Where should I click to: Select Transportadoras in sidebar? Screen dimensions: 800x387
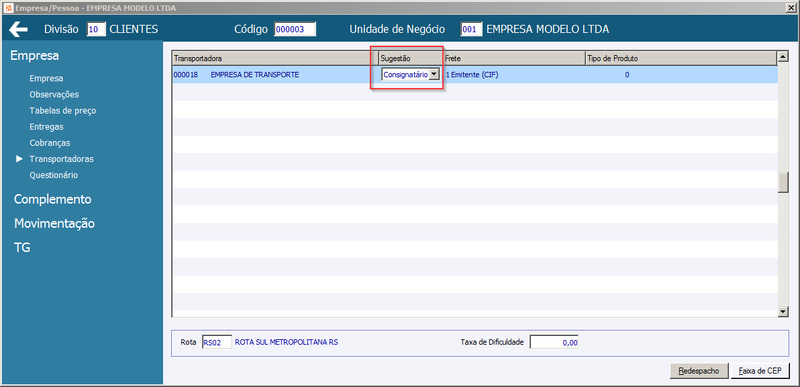[61, 159]
